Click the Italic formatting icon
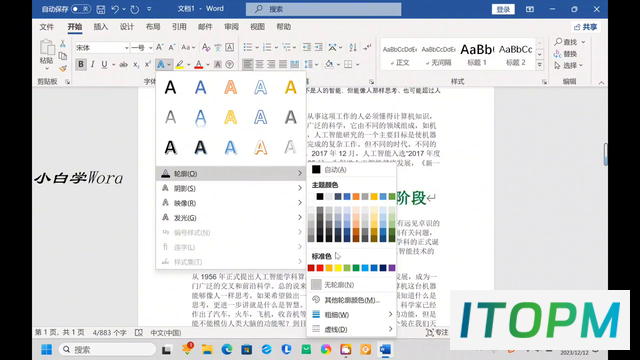Screen dimensions: 640x360 93,64
